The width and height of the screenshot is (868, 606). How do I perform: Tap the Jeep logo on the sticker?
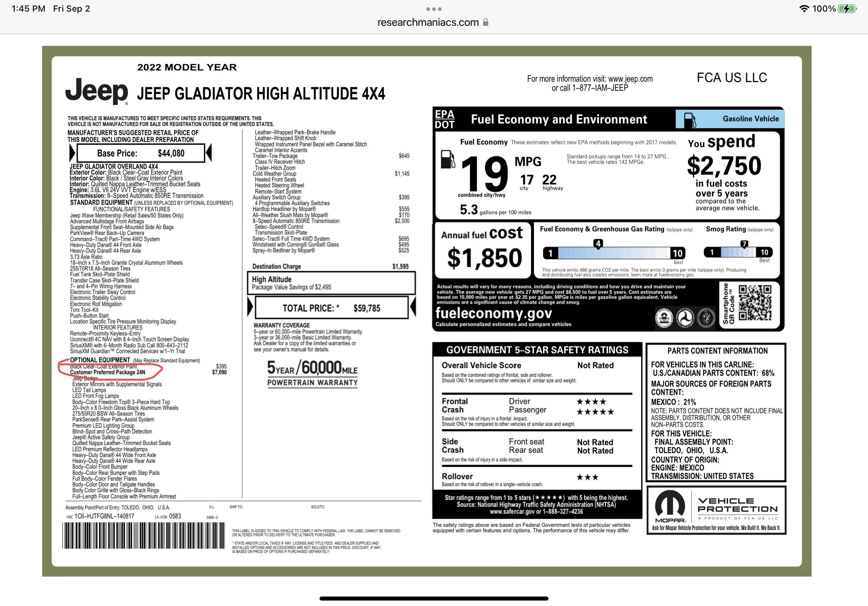point(97,91)
